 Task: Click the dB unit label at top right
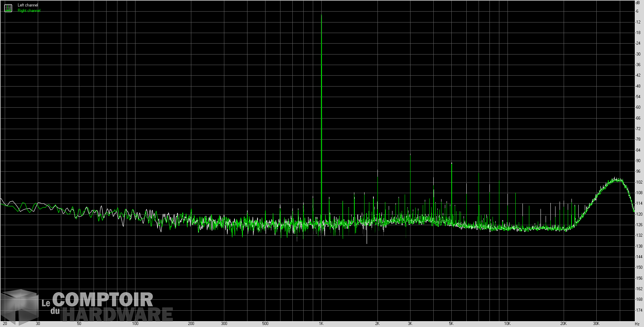638,2
